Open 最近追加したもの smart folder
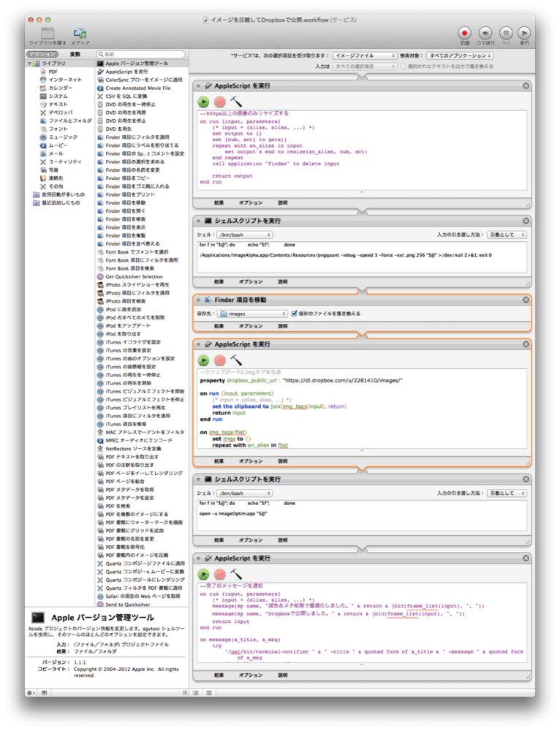The height and width of the screenshot is (731, 560). [x=56, y=202]
